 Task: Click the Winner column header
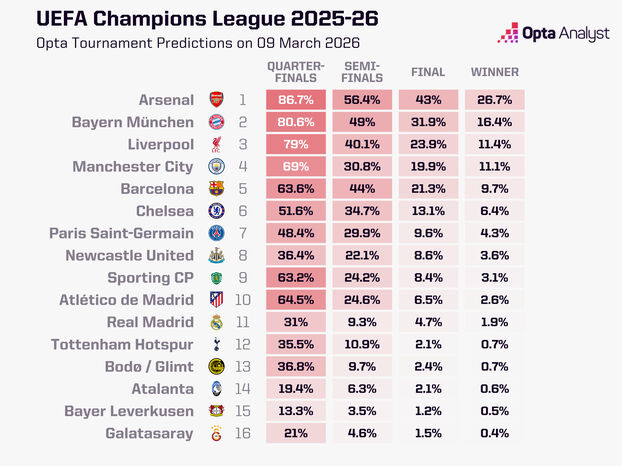[x=495, y=72]
